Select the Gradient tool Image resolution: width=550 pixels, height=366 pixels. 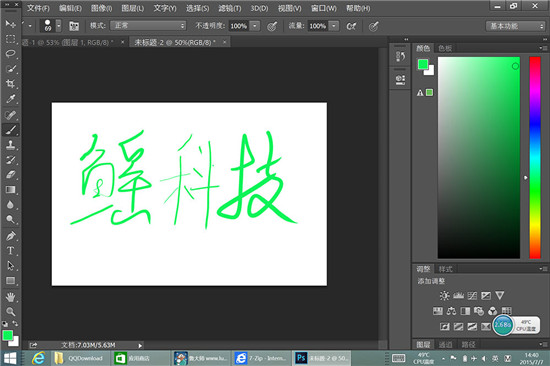tap(11, 190)
